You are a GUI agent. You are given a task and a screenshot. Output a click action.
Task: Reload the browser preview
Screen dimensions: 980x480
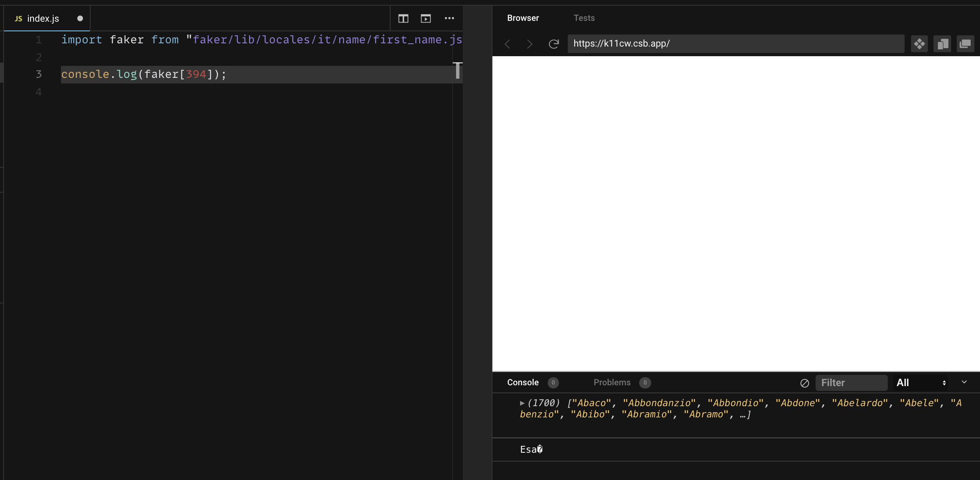(554, 44)
